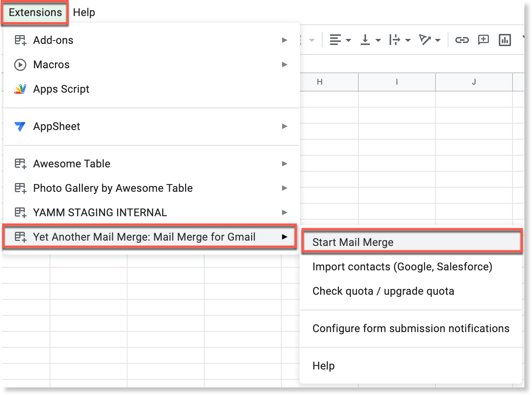This screenshot has width=532, height=395.
Task: Click the insert link icon
Action: (462, 40)
